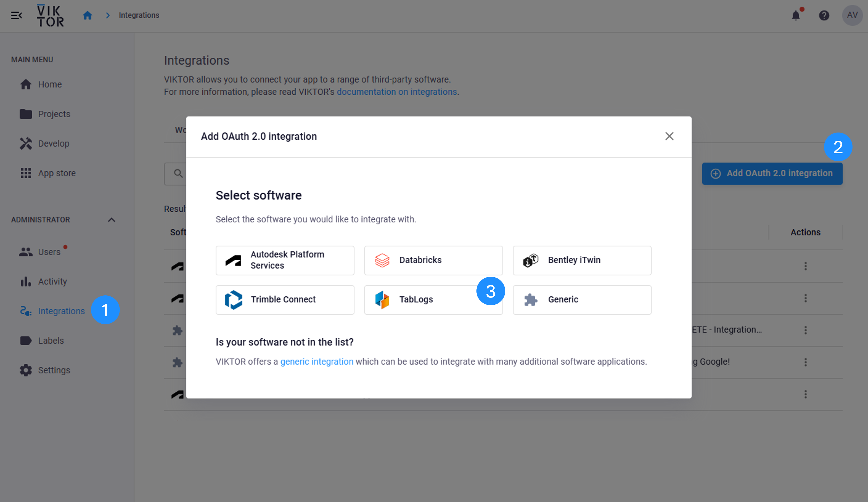Click the Integrations breadcrumb text
This screenshot has width=868, height=502.
[139, 15]
